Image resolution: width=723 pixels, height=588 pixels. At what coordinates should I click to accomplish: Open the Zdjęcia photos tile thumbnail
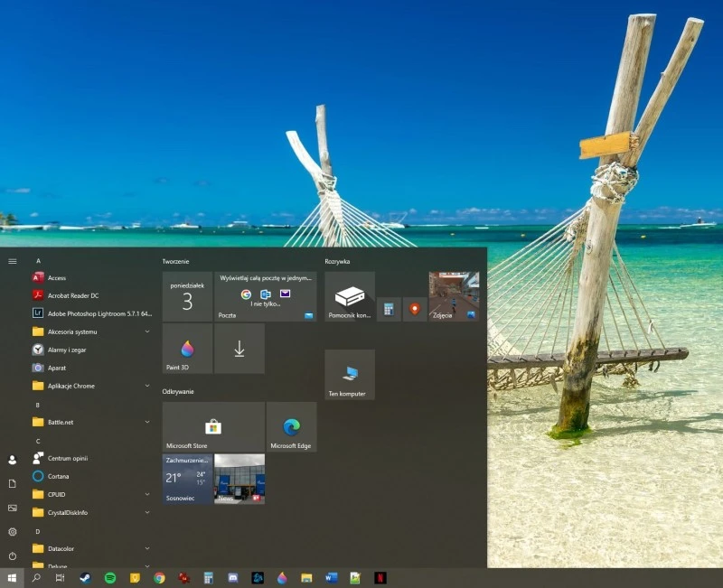(454, 296)
